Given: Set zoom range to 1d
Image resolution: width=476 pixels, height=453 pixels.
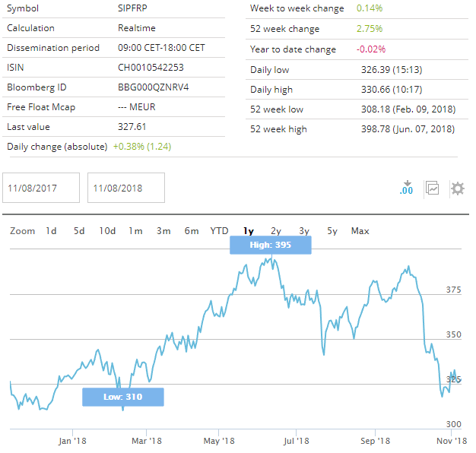Looking at the screenshot, I should [x=51, y=231].
